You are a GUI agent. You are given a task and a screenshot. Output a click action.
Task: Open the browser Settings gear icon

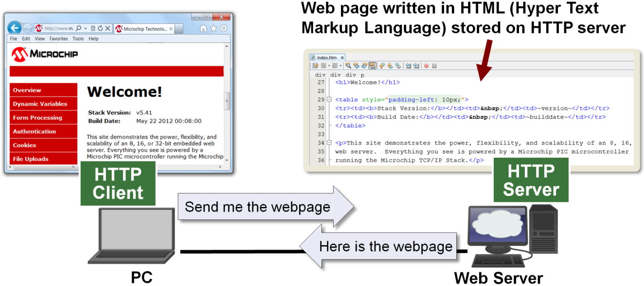224,27
